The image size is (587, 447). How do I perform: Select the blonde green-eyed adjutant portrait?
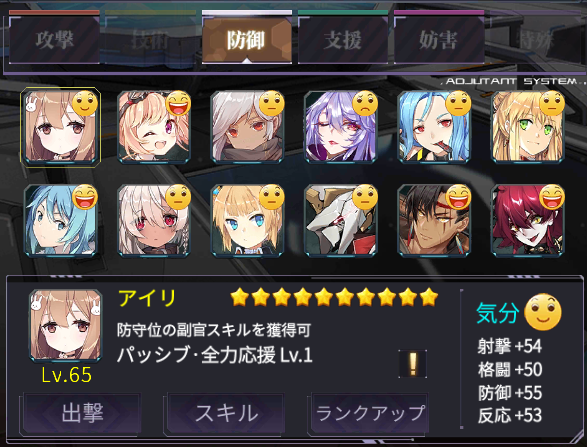pos(528,127)
